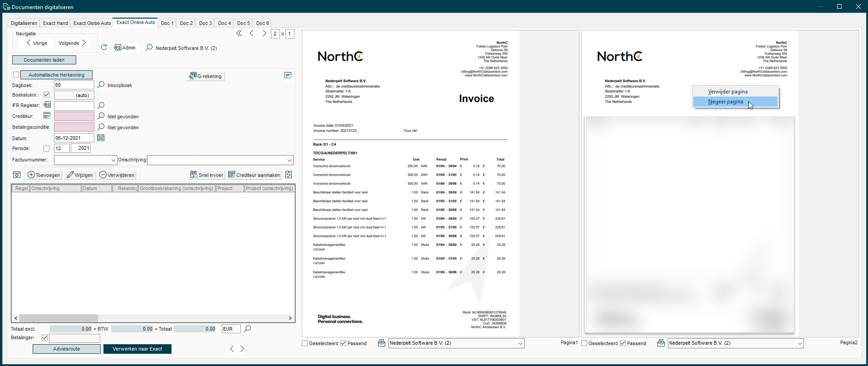Click the Crediteur edit-list icon

[47, 116]
